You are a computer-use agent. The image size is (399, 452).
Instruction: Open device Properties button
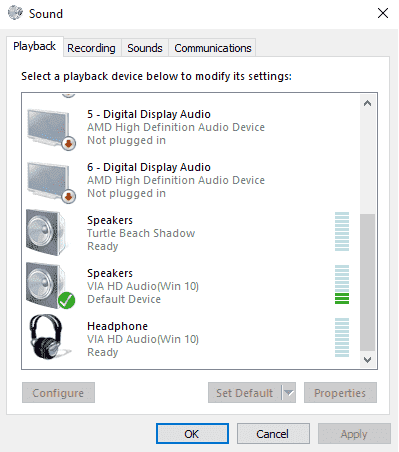click(340, 393)
